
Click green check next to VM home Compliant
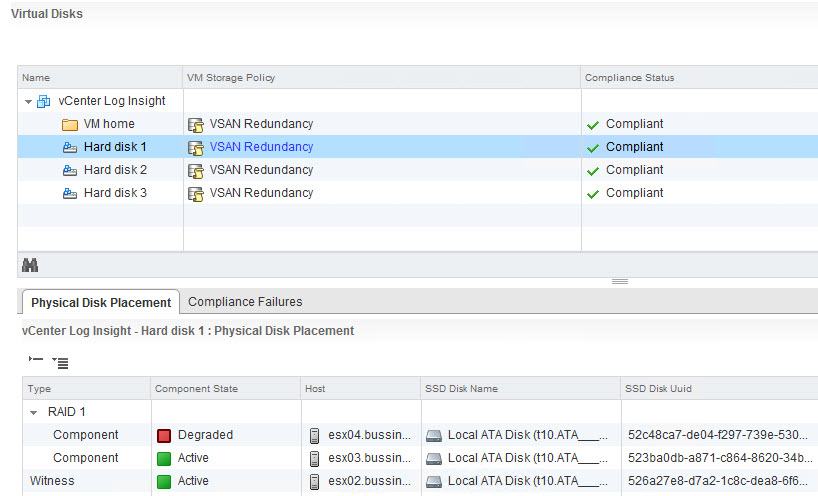tap(593, 125)
